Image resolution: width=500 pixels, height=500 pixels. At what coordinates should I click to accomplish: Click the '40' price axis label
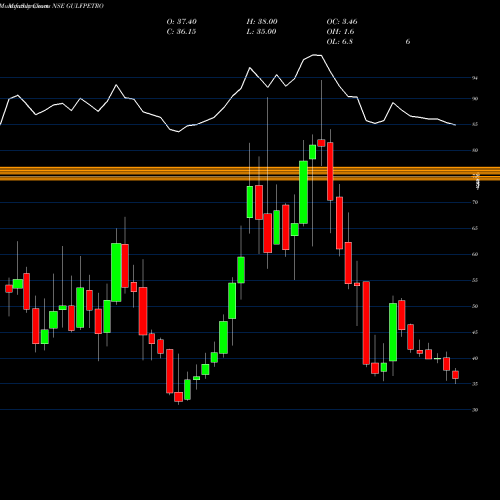(x=475, y=359)
